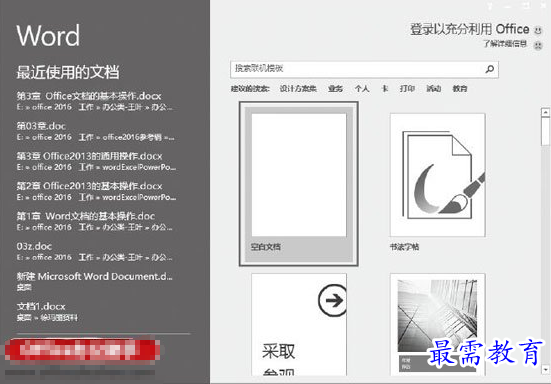The image size is (551, 384).
Task: Open recent file 第03章.doc
Action: [96, 131]
